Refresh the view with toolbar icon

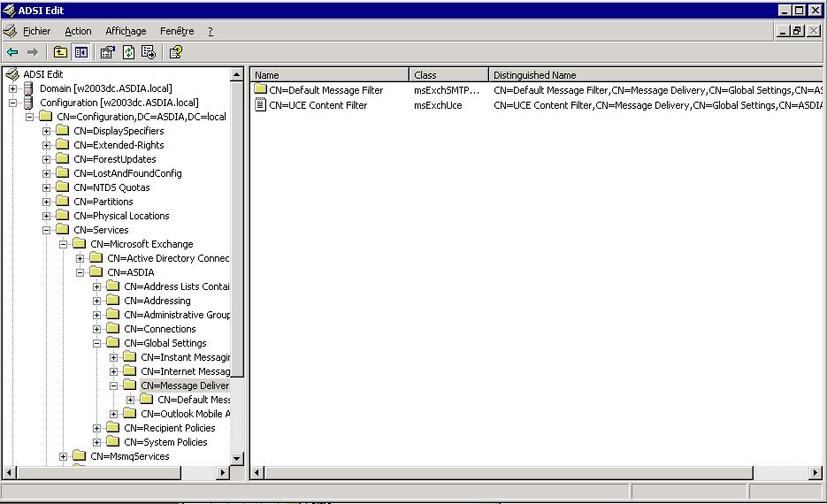128,52
